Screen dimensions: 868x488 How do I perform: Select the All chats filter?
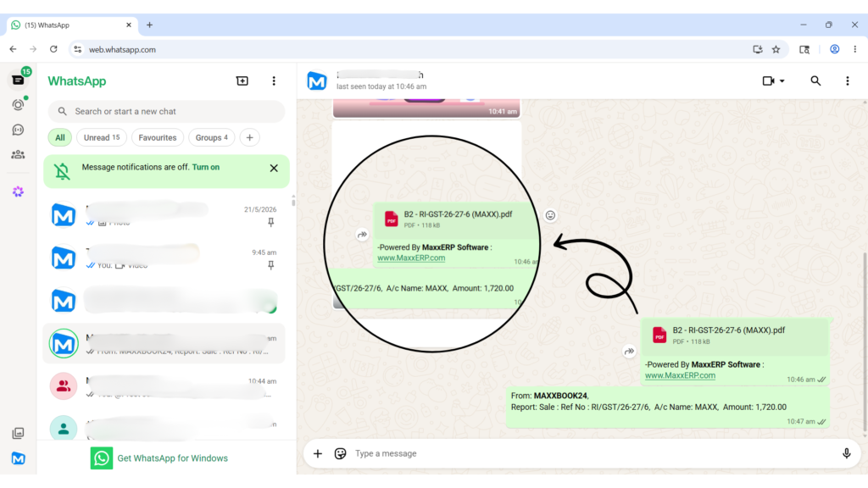click(60, 138)
